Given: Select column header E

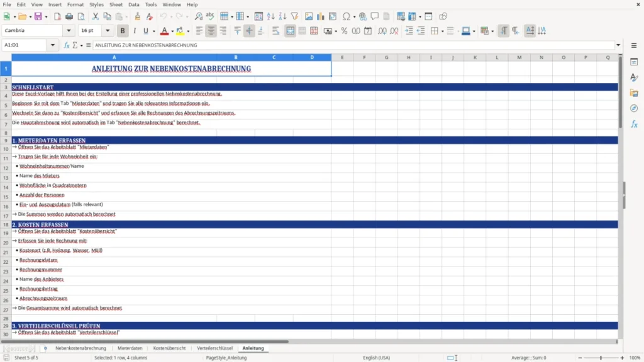Looking at the screenshot, I should pos(342,57).
